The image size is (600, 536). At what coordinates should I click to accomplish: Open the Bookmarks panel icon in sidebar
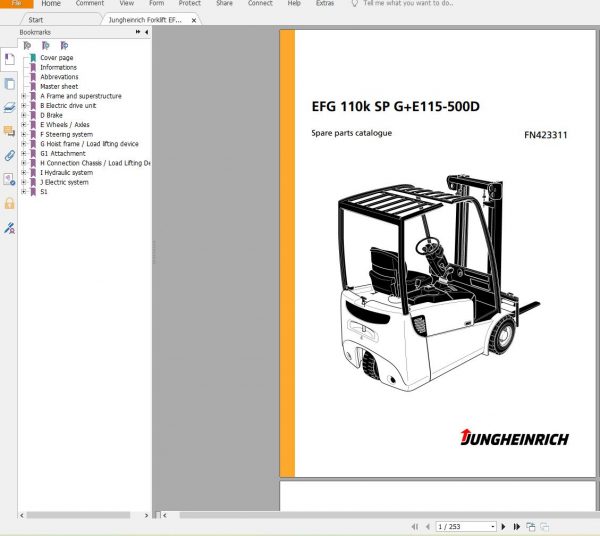pos(10,59)
